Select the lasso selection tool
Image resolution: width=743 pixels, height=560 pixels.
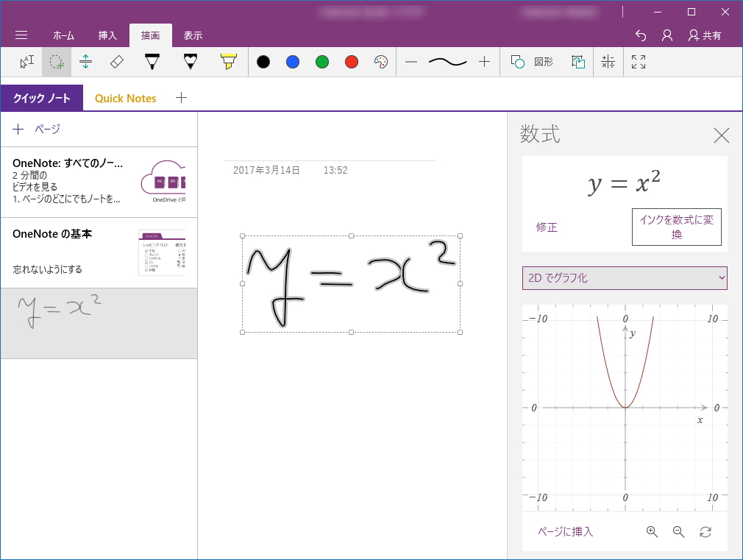coord(56,62)
